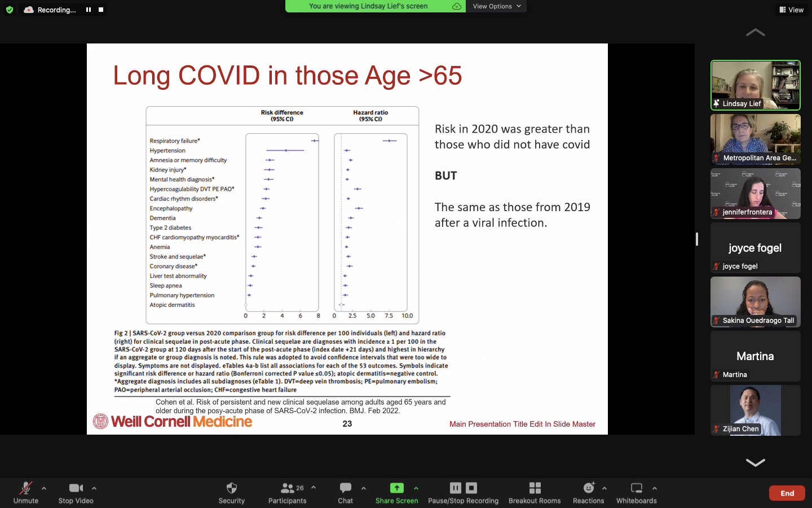This screenshot has width=812, height=508.
Task: Expand the Reactions options arrow
Action: (604, 488)
